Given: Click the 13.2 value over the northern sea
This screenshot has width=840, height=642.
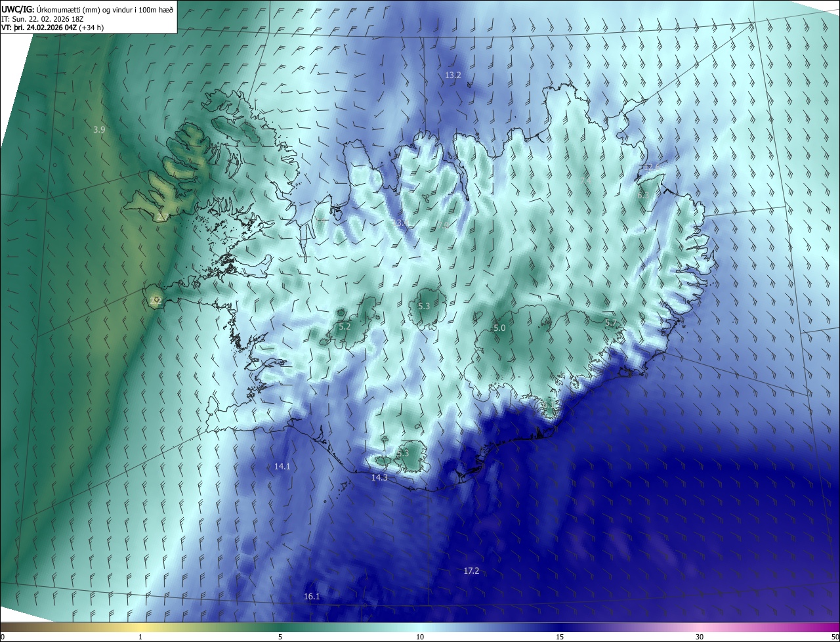Looking at the screenshot, I should 453,75.
